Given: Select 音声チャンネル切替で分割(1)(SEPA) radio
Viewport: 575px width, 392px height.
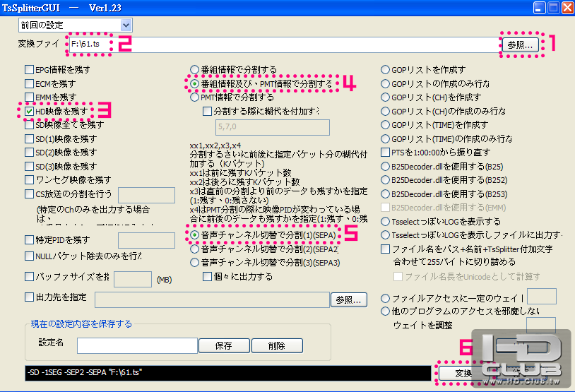Looking at the screenshot, I should pyautogui.click(x=194, y=235).
